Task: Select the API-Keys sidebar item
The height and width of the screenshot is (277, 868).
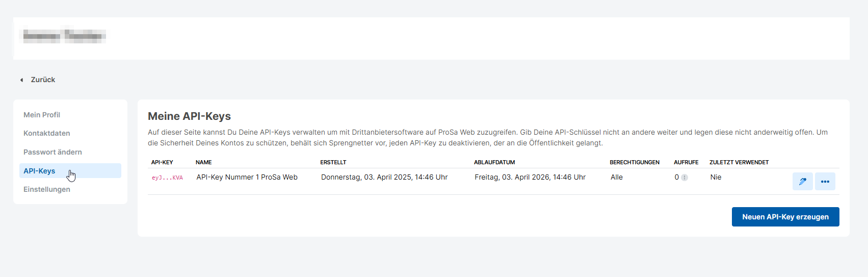Action: point(39,171)
